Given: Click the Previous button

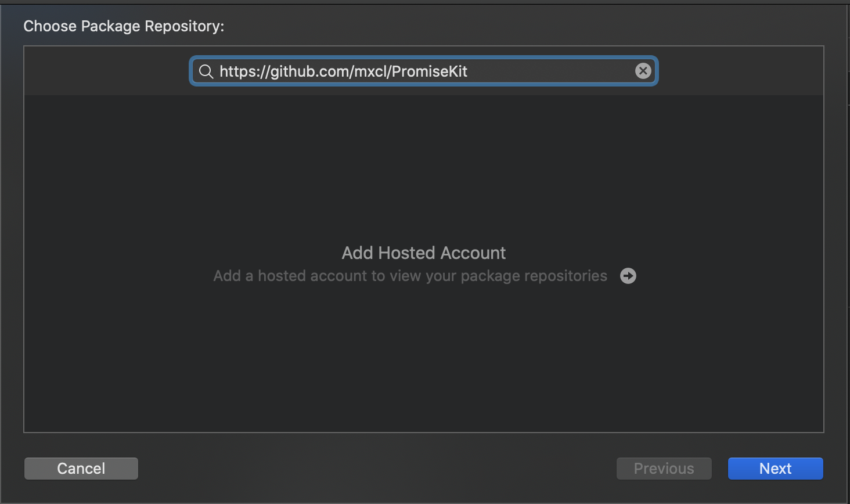Looking at the screenshot, I should click(x=664, y=469).
